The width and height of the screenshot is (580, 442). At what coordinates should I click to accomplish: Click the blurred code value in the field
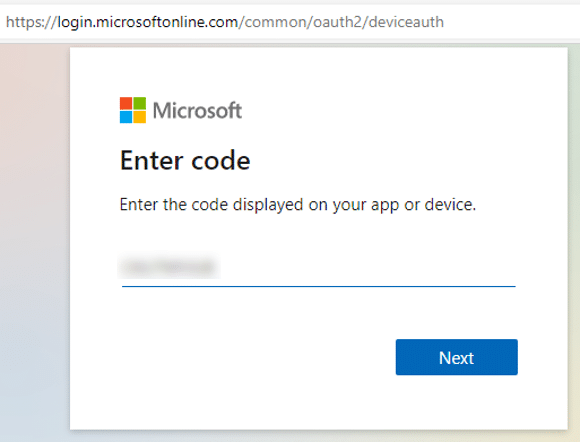coord(169,266)
